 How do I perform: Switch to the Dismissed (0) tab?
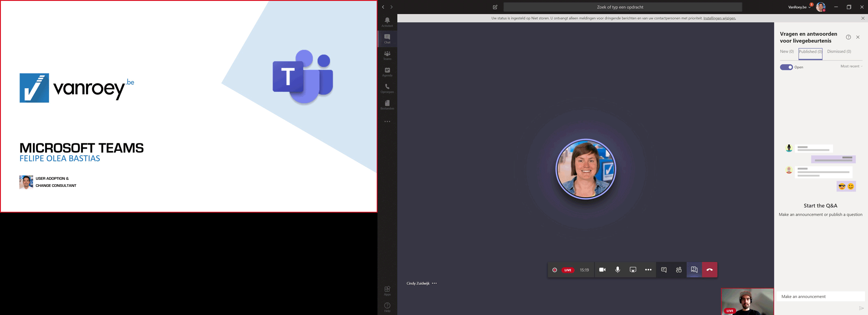click(x=839, y=52)
